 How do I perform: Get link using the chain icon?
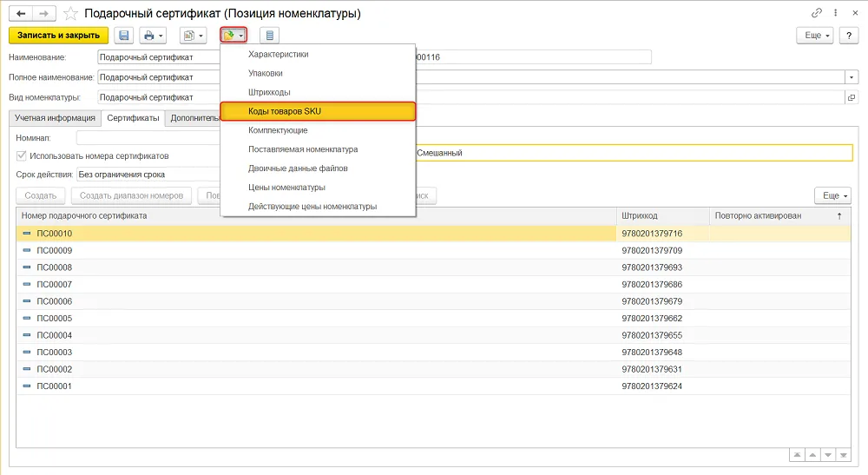click(x=817, y=13)
